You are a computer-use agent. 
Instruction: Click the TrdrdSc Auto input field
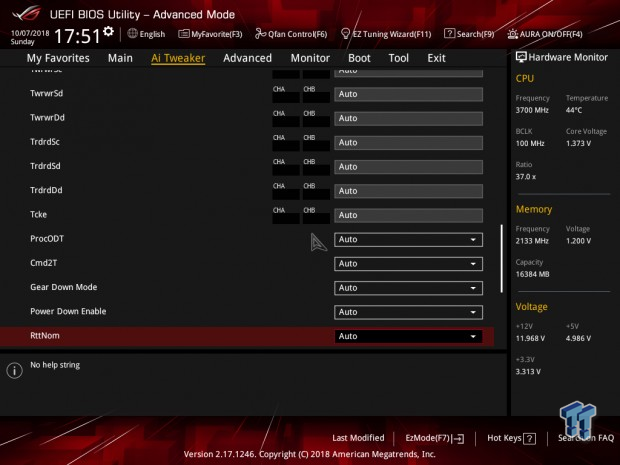click(x=408, y=142)
